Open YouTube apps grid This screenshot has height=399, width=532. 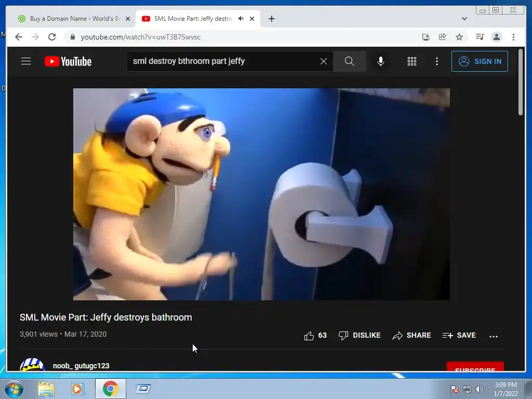(412, 61)
